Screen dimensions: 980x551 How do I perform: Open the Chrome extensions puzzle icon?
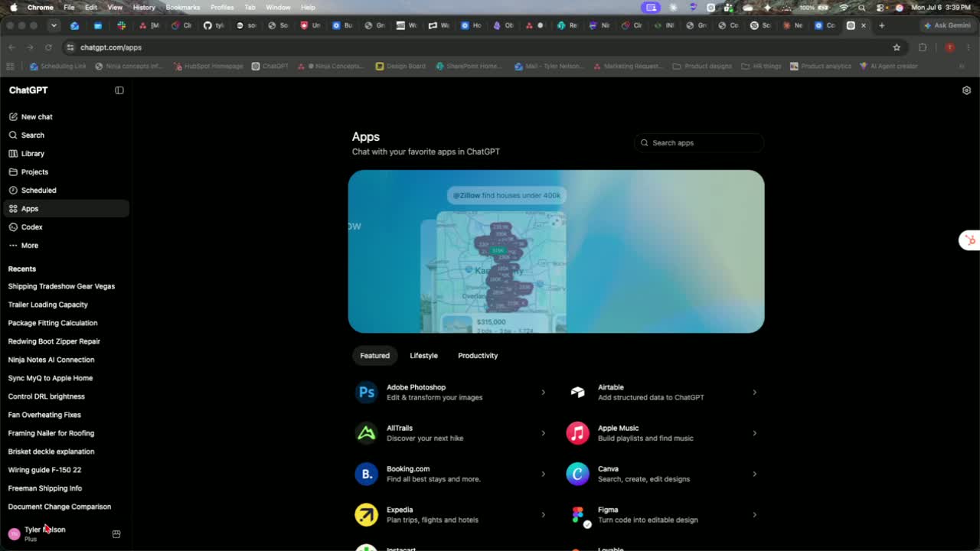click(x=923, y=47)
